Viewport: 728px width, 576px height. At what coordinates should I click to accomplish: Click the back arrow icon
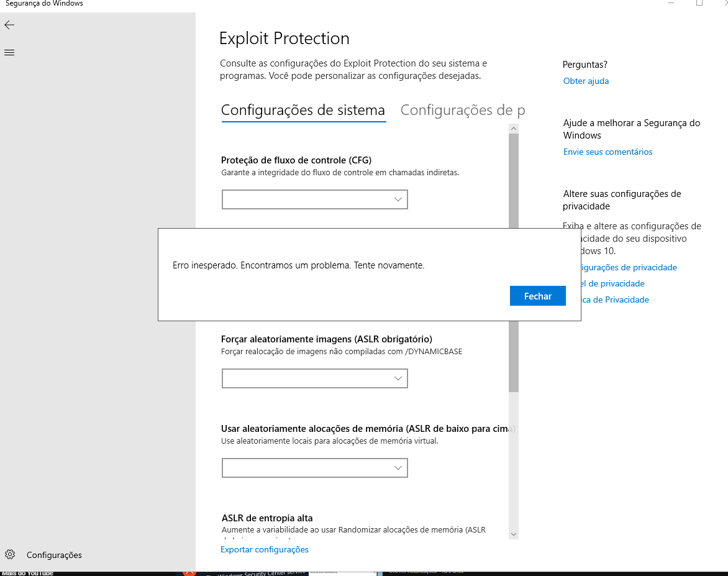9,25
